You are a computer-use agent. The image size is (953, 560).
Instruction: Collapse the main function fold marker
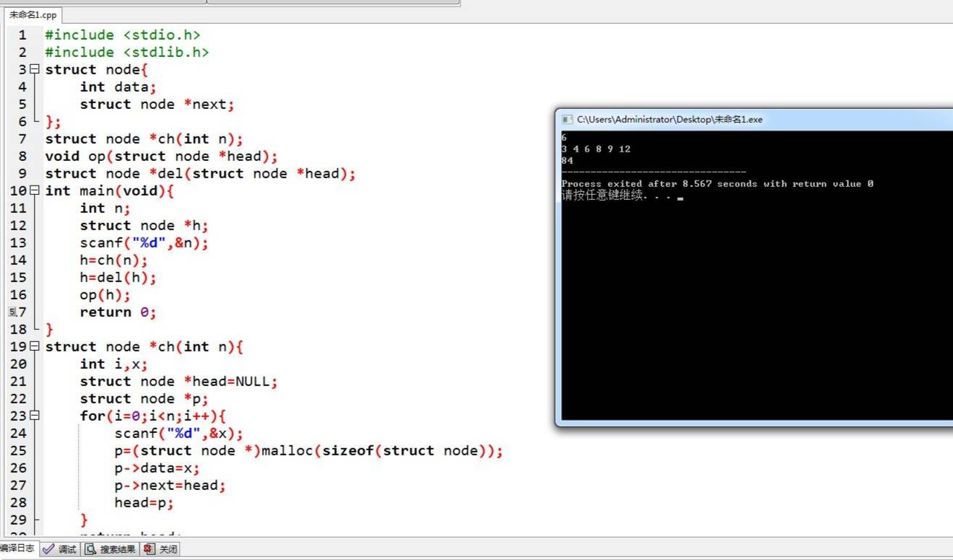click(x=34, y=191)
